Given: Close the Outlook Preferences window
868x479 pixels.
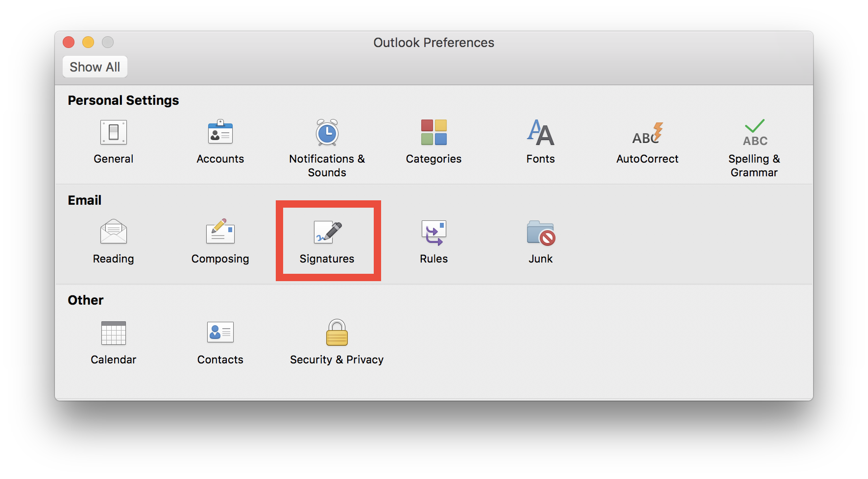Looking at the screenshot, I should (69, 43).
